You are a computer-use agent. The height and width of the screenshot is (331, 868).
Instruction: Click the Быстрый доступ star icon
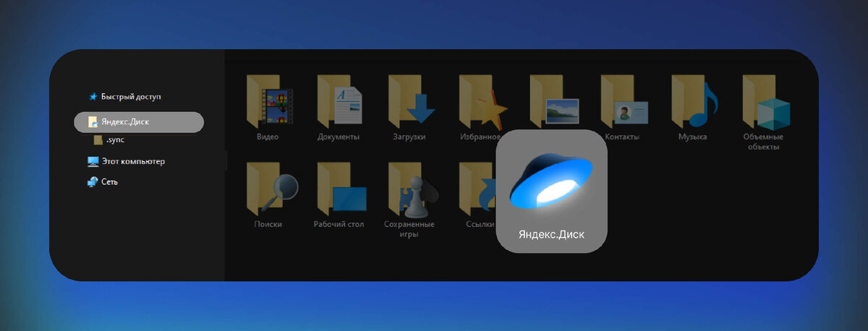pos(93,96)
